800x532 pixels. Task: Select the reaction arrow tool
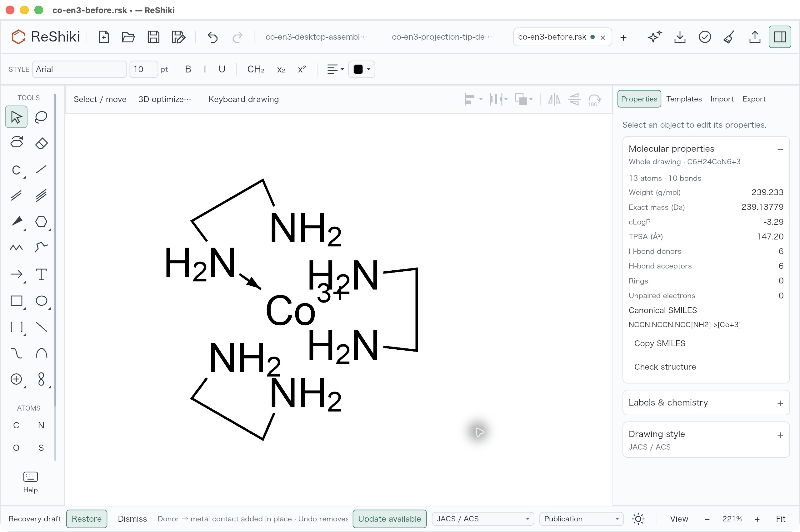tap(16, 274)
